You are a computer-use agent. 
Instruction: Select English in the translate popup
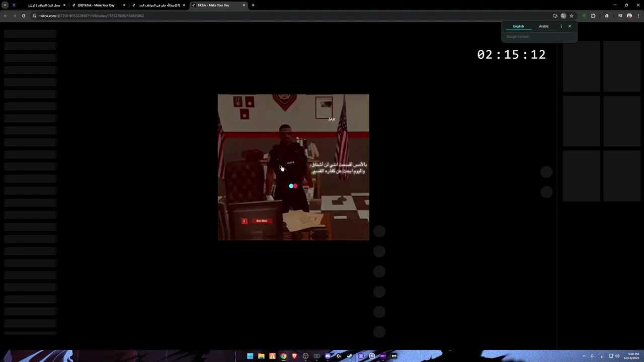[518, 26]
